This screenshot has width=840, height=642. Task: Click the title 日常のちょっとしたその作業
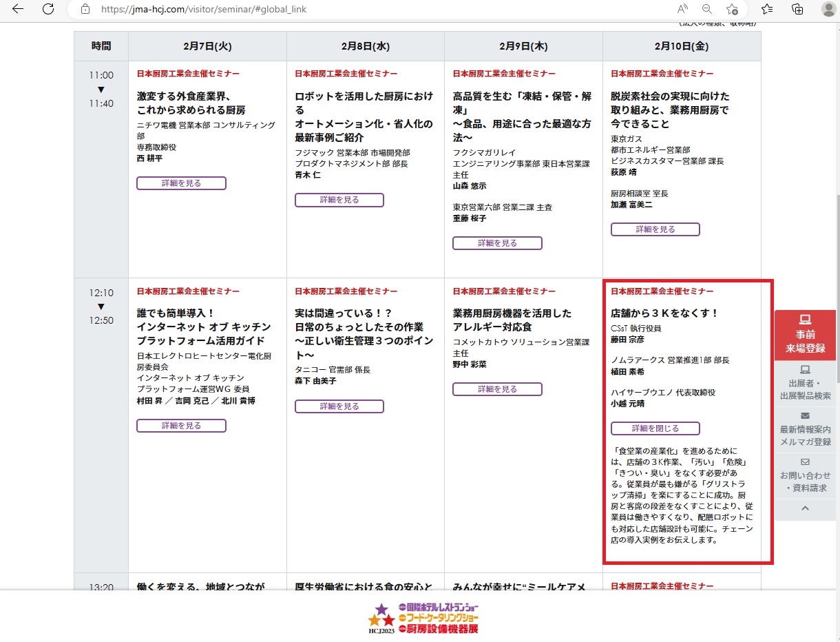(x=359, y=327)
